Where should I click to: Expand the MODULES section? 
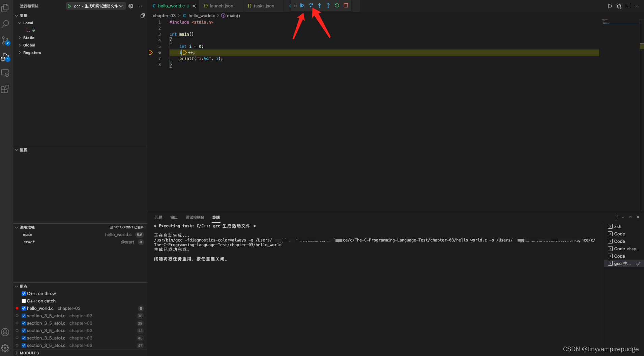pyautogui.click(x=17, y=353)
